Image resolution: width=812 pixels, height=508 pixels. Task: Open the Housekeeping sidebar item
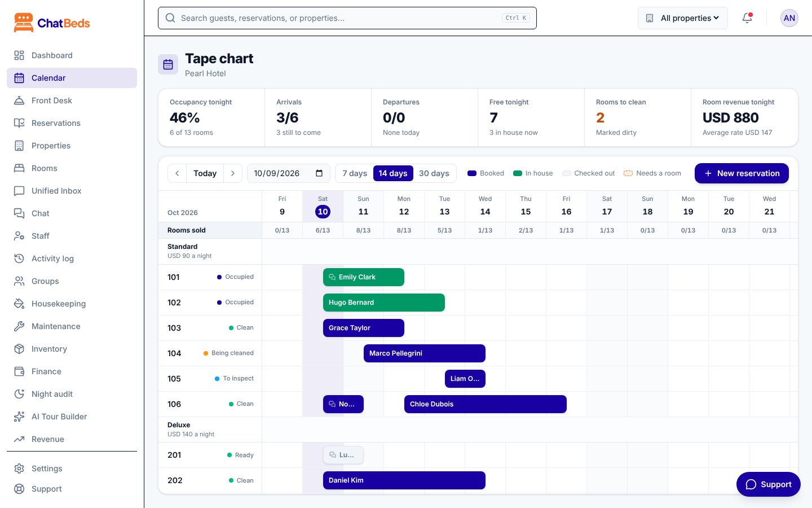coord(72,304)
